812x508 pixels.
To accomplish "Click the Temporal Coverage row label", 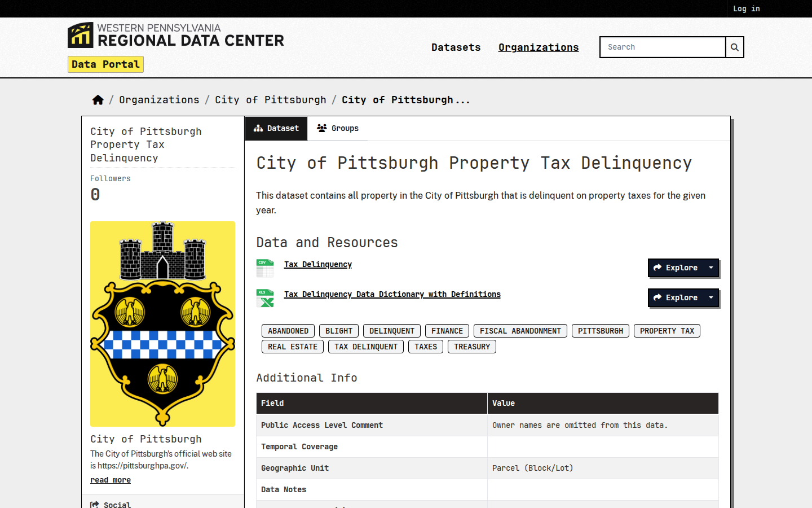I will [x=299, y=446].
